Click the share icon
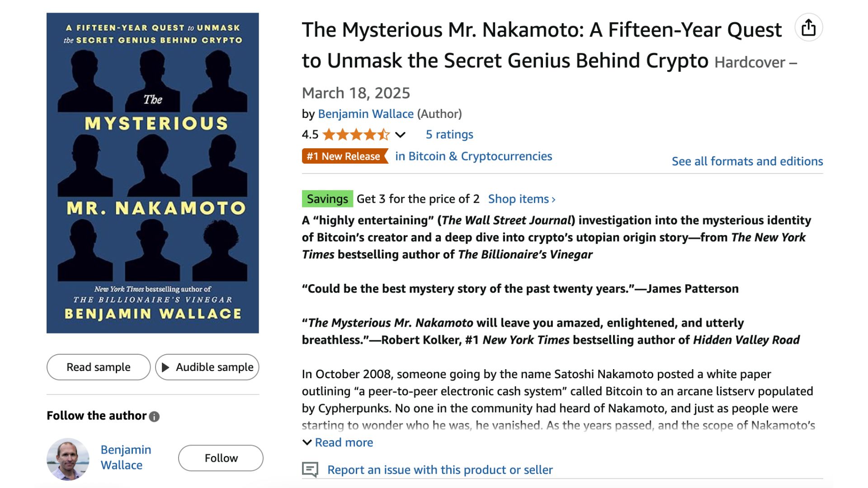Image resolution: width=868 pixels, height=488 pixels. tap(808, 28)
